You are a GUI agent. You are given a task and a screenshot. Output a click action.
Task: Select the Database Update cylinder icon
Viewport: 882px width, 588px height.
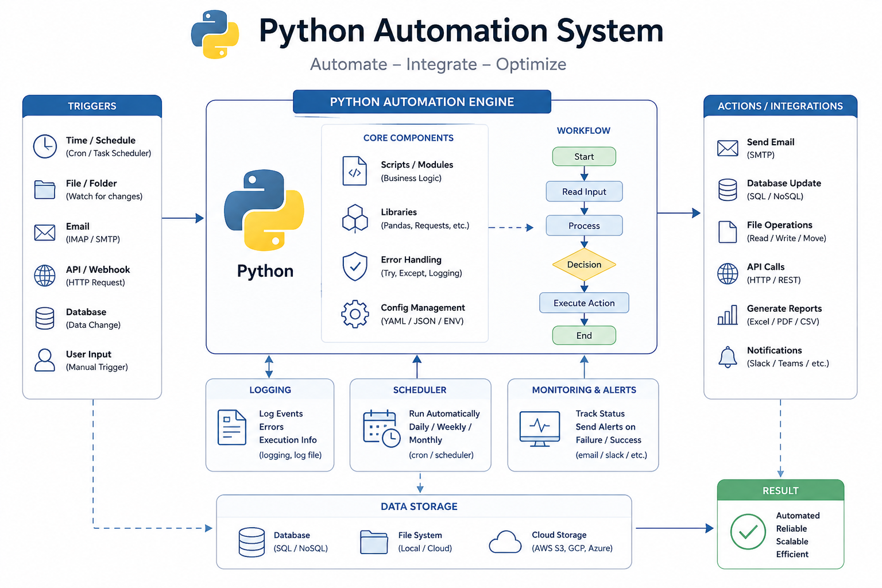point(728,189)
